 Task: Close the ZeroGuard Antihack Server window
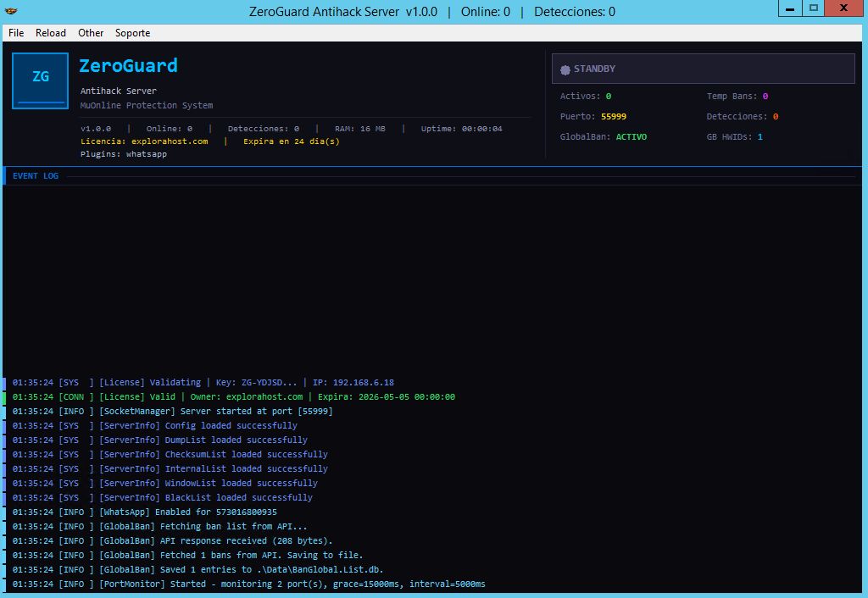(x=844, y=8)
